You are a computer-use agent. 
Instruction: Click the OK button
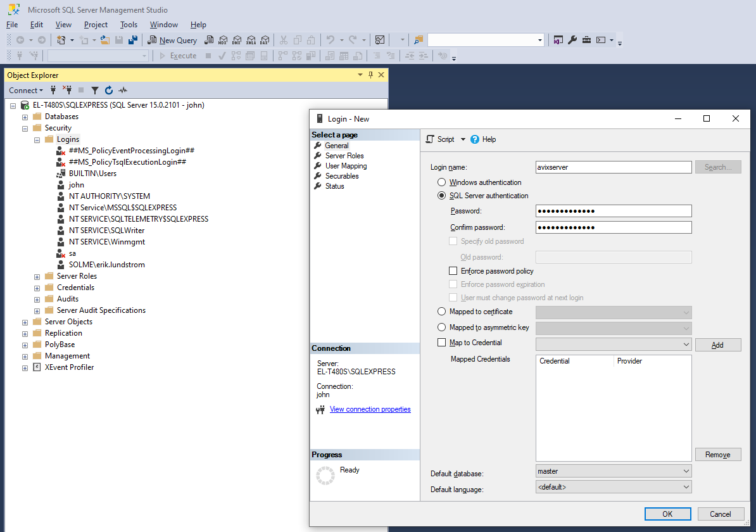(x=667, y=514)
